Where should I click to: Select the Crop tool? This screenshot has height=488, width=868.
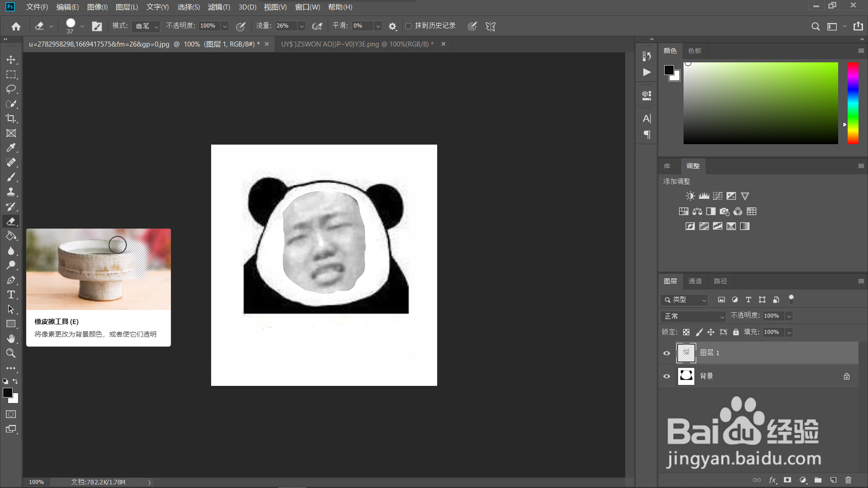11,118
